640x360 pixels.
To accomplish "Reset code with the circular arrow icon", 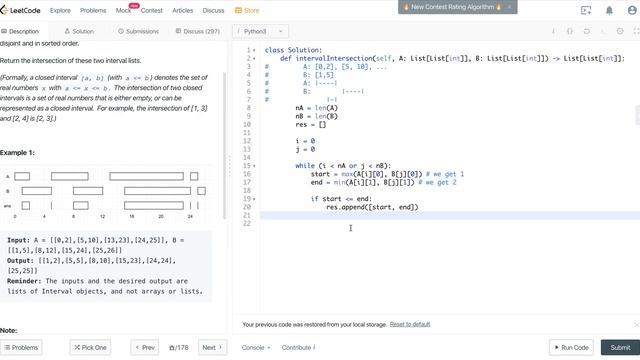I will click(x=587, y=31).
